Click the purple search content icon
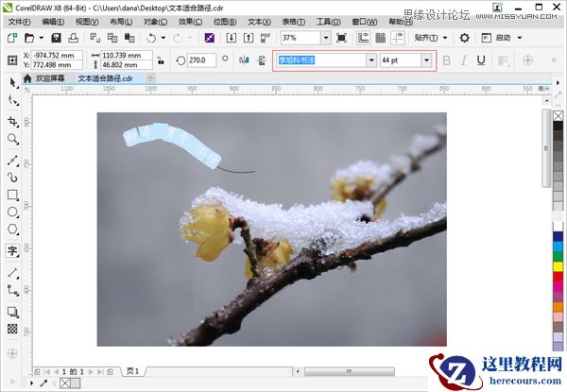The image size is (567, 392). (210, 38)
